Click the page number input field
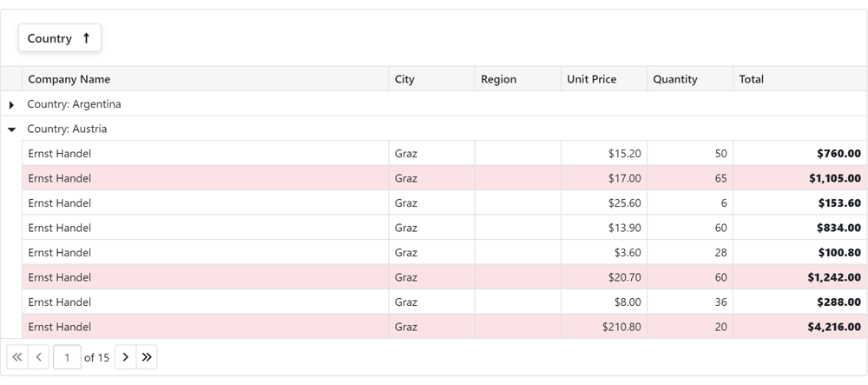Screen dimensions: 868x385 click(x=67, y=357)
